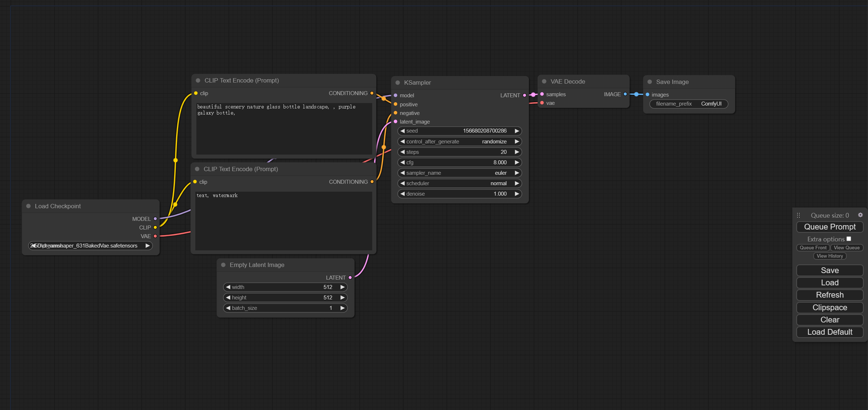Open the View History list
Screen dimensions: 868x410
click(x=829, y=256)
